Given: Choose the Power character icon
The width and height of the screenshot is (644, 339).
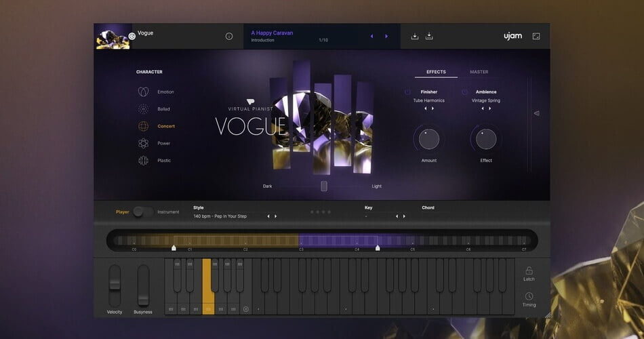Looking at the screenshot, I should click(143, 143).
